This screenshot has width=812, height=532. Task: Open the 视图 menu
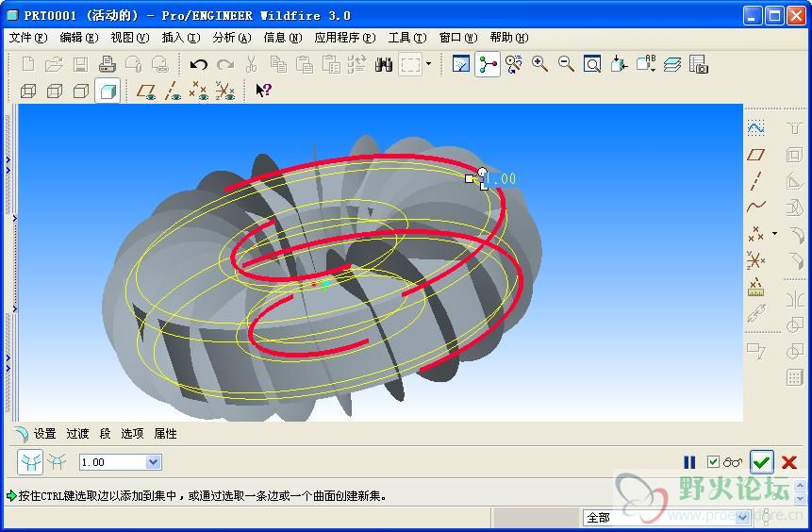click(130, 38)
